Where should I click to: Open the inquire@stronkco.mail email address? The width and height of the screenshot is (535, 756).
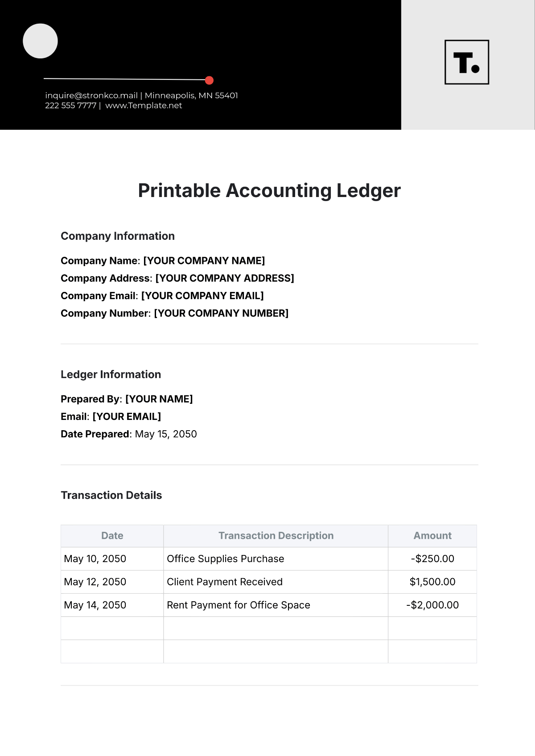click(x=91, y=95)
